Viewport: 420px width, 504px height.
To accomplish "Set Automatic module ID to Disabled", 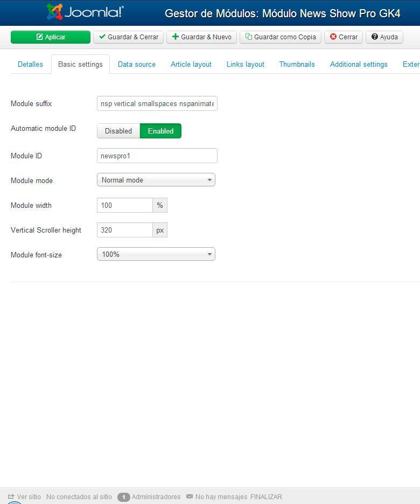I will [x=118, y=131].
